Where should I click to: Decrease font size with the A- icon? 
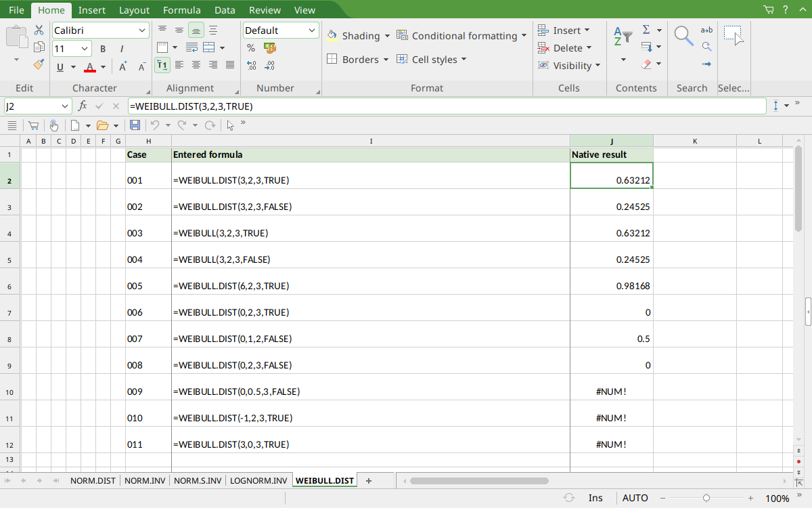[142, 67]
